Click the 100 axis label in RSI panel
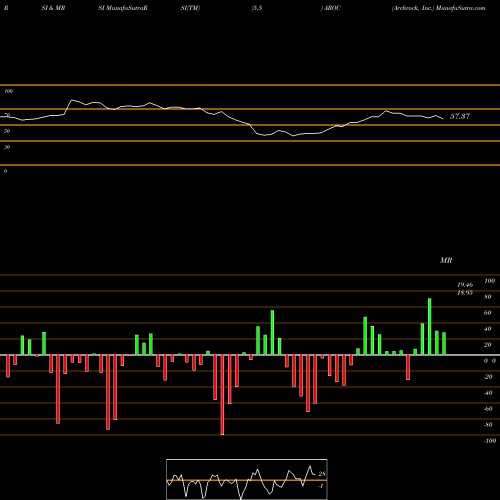This screenshot has height=500, width=500. pos(9,91)
